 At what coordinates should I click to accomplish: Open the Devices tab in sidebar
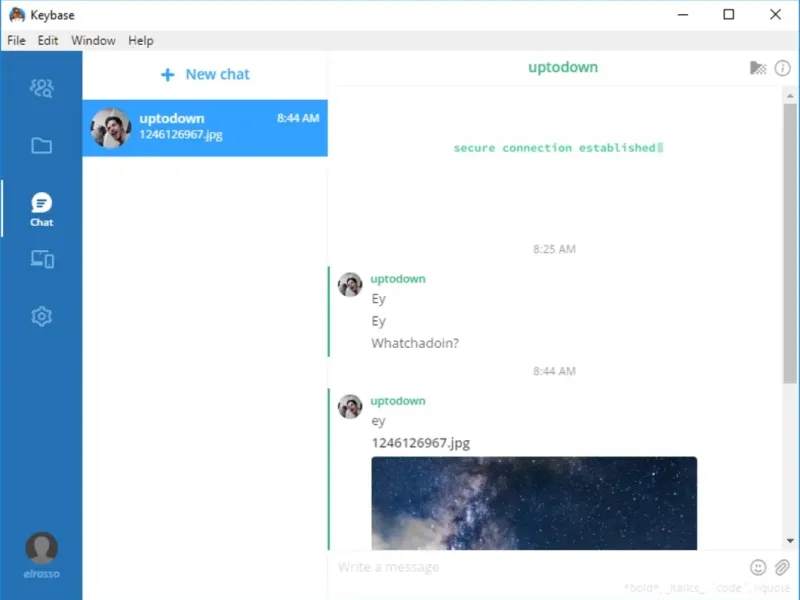click(x=42, y=259)
